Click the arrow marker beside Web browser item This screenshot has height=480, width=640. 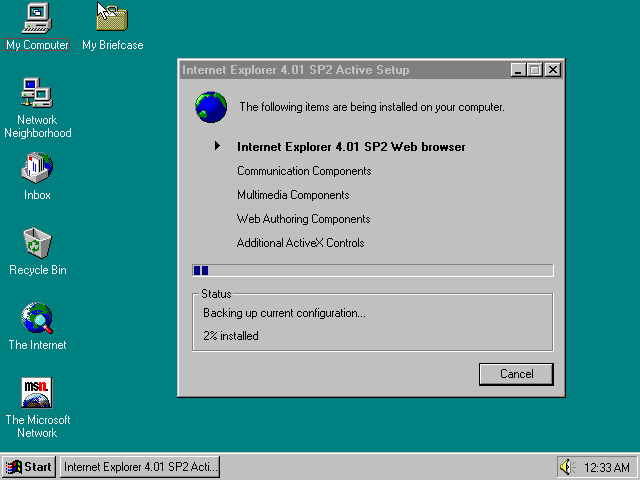coord(218,146)
